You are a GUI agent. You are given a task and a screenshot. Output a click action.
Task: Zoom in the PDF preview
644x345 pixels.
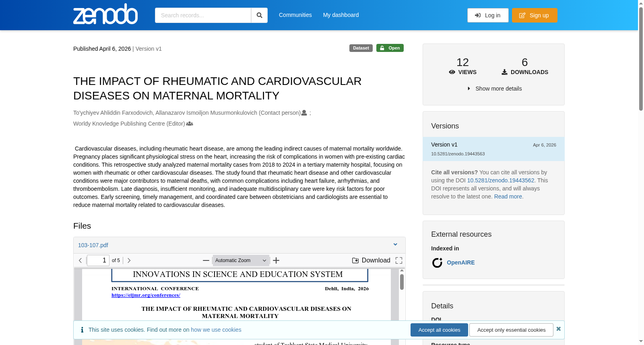tap(276, 260)
